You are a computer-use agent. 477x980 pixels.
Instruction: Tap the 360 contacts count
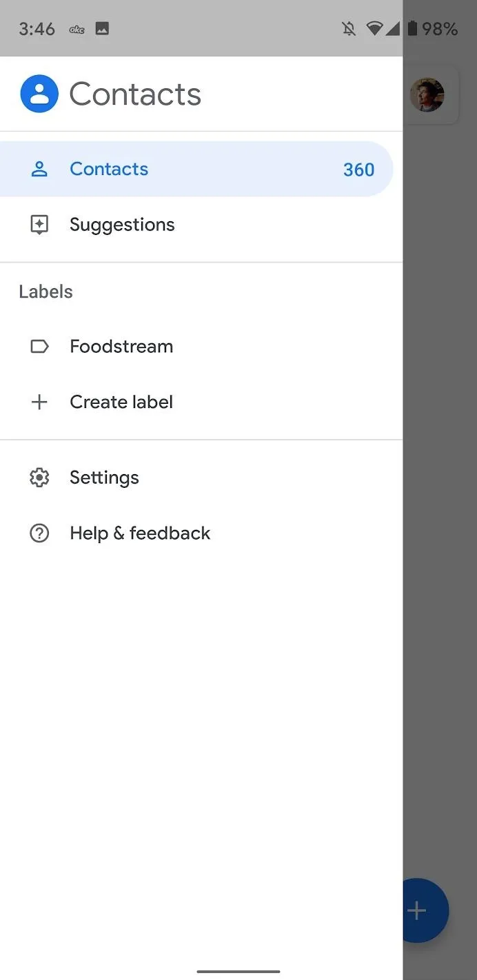[x=358, y=170]
